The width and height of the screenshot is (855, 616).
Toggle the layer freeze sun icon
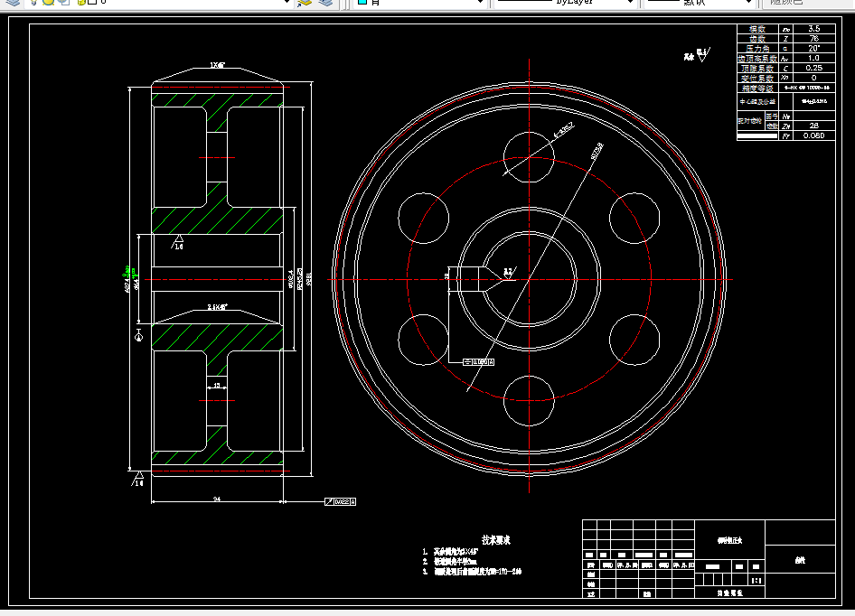point(49,2)
